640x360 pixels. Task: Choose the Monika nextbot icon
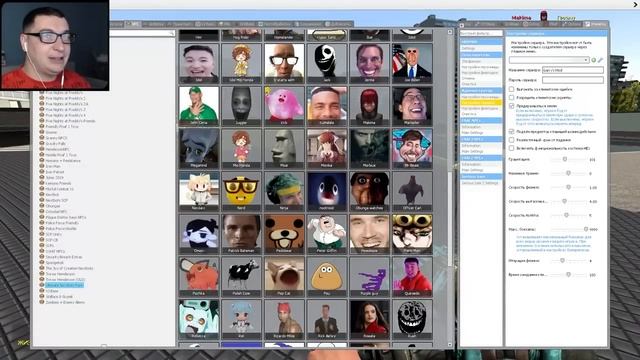coord(327,149)
